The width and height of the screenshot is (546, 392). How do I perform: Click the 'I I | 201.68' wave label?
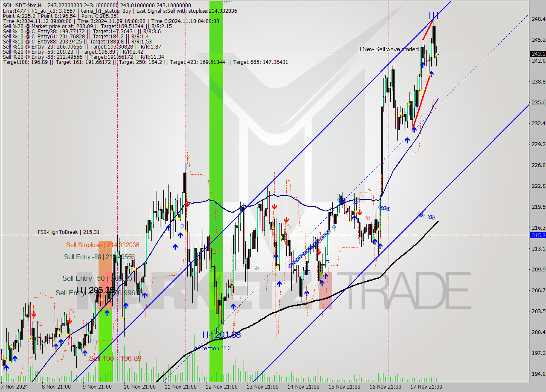[x=221, y=335]
